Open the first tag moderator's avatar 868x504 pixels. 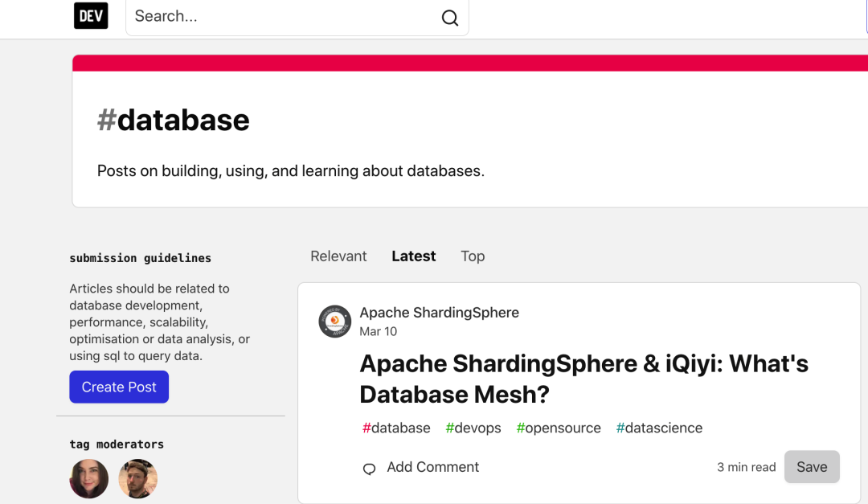(89, 479)
